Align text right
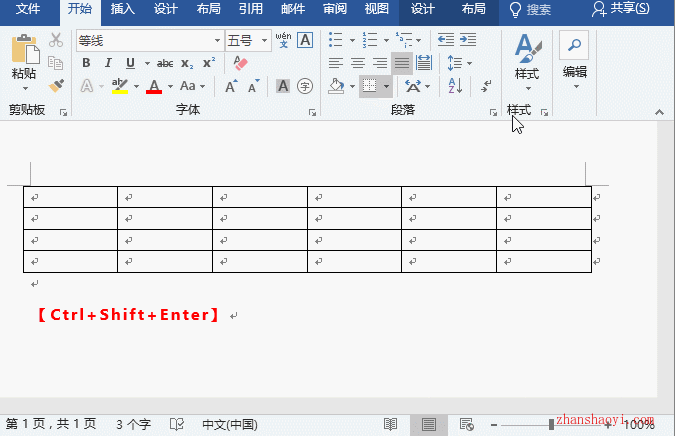This screenshot has width=675, height=436. [380, 63]
